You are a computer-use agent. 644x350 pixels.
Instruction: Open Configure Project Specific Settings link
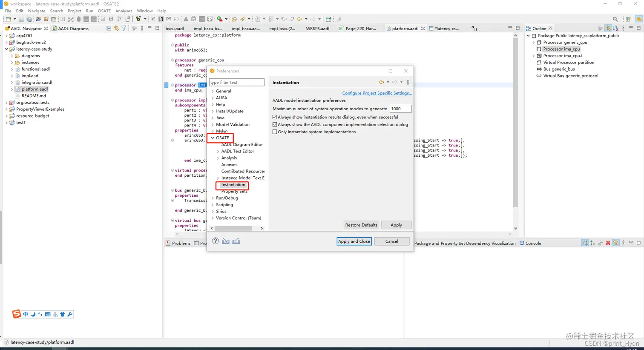coord(377,93)
